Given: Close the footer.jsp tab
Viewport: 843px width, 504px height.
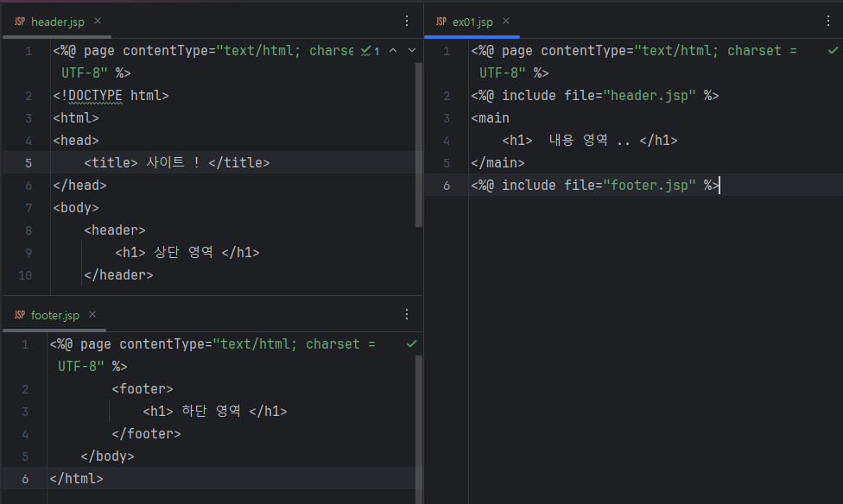Looking at the screenshot, I should pyautogui.click(x=92, y=314).
